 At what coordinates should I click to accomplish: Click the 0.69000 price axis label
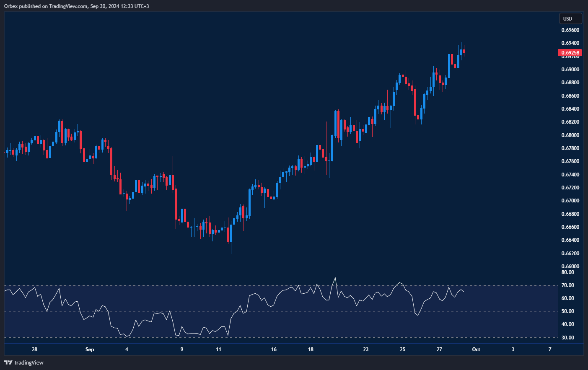570,70
